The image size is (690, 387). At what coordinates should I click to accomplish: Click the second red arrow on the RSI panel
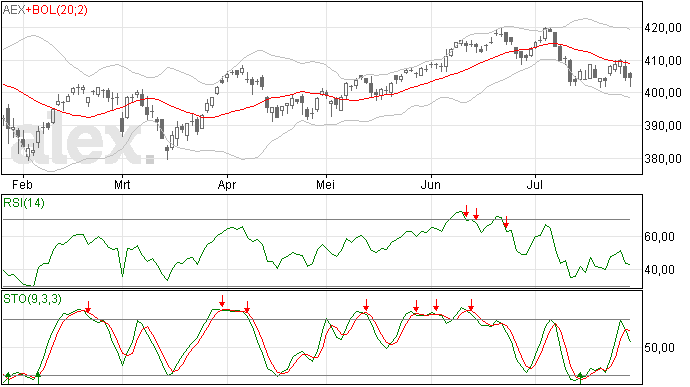476,214
